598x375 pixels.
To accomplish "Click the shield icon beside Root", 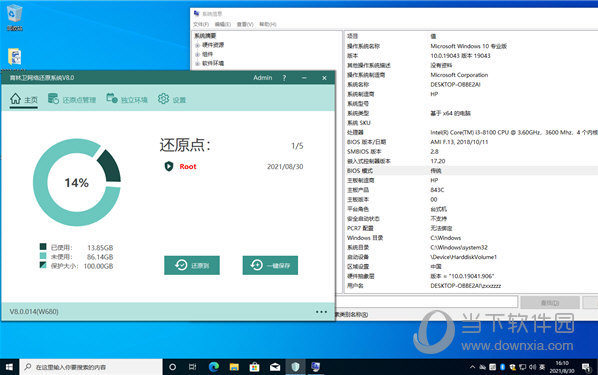I will pos(169,166).
